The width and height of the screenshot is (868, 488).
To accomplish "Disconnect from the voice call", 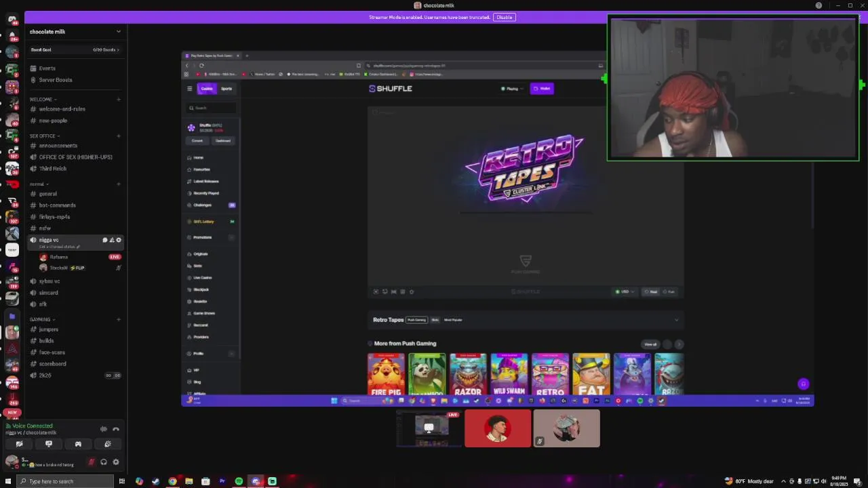I will tap(116, 429).
